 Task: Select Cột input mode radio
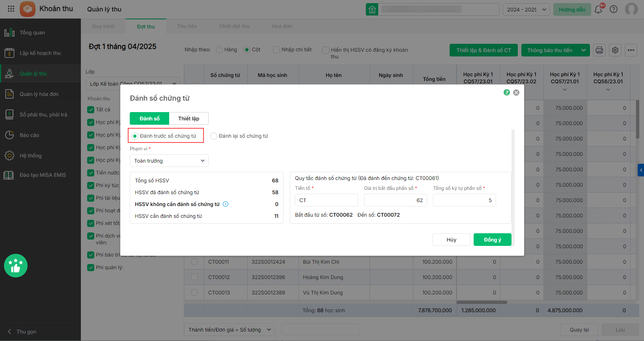pyautogui.click(x=247, y=50)
